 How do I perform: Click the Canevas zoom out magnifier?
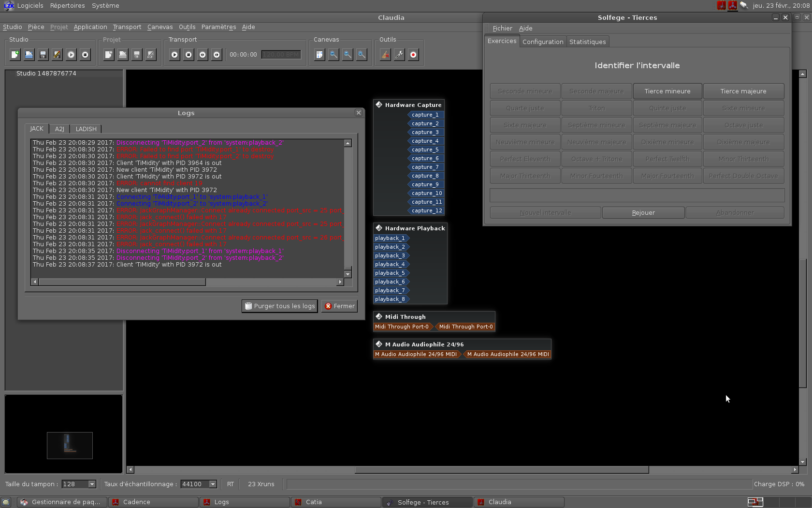tap(348, 55)
